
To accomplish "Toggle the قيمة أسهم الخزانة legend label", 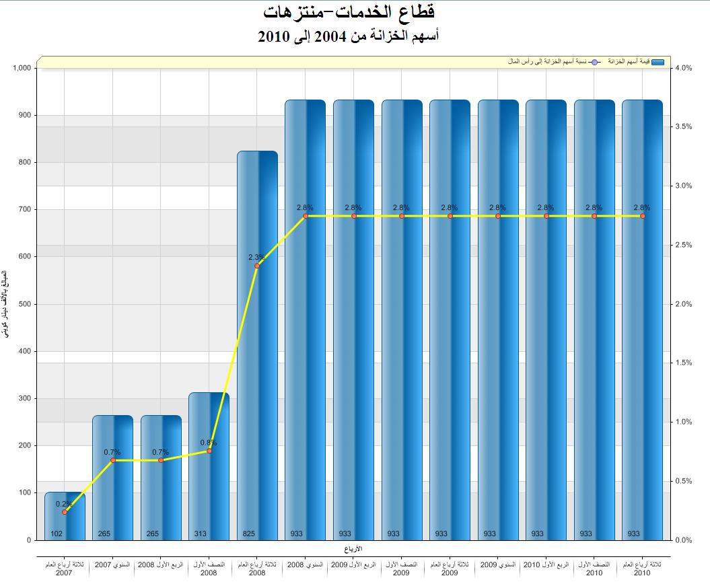I will point(629,62).
